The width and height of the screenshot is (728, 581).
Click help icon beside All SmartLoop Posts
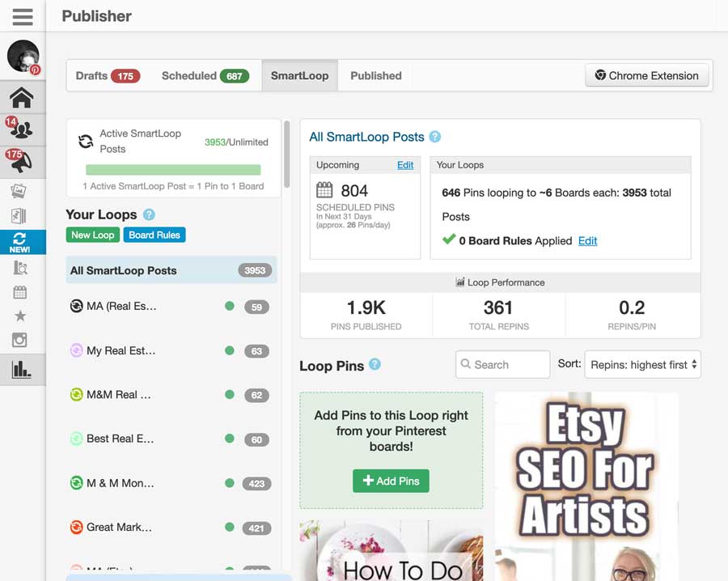(435, 137)
